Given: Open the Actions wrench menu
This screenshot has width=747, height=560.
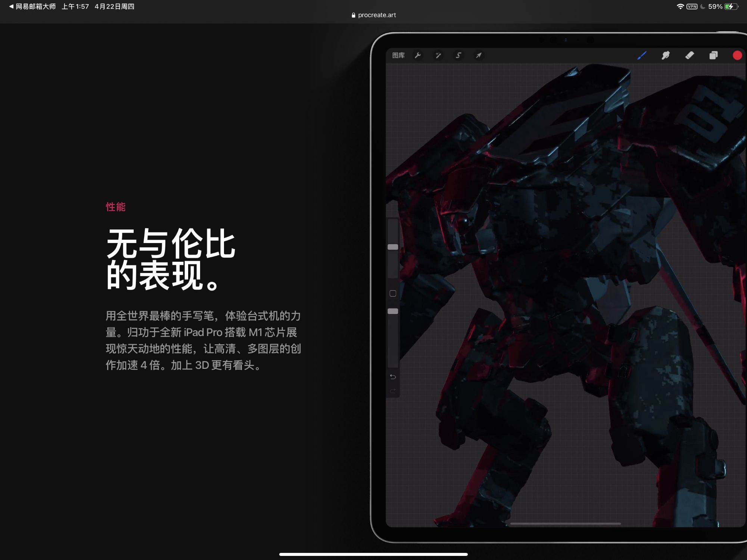Looking at the screenshot, I should (418, 55).
